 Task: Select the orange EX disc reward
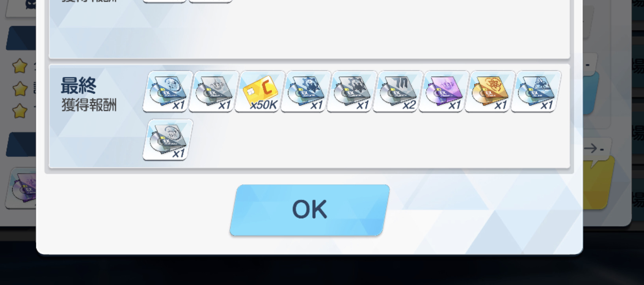point(490,92)
